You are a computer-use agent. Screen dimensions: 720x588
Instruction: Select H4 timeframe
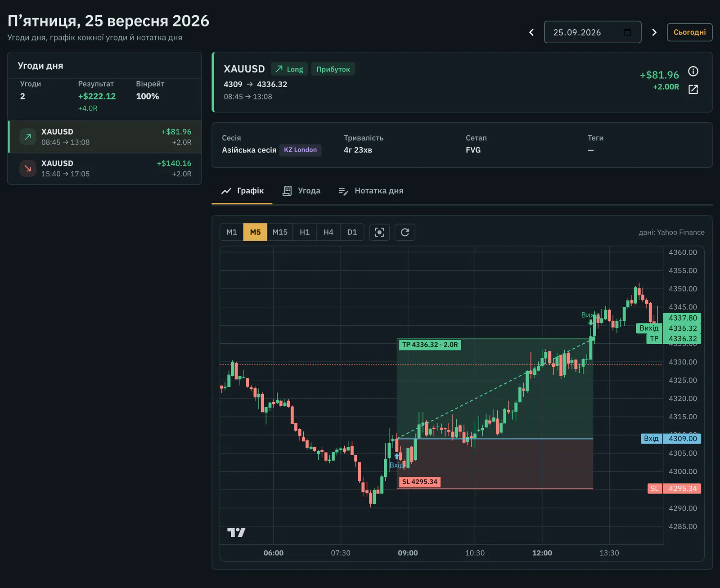[328, 232]
